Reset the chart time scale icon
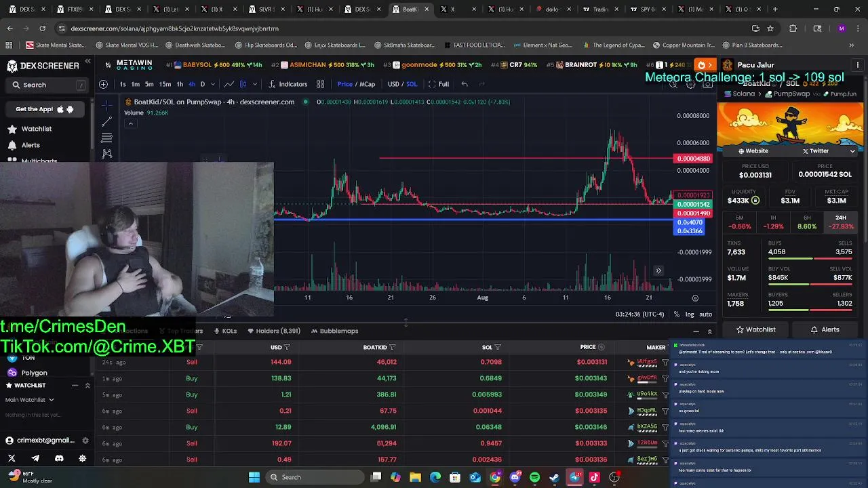The width and height of the screenshot is (868, 488). pyautogui.click(x=695, y=298)
